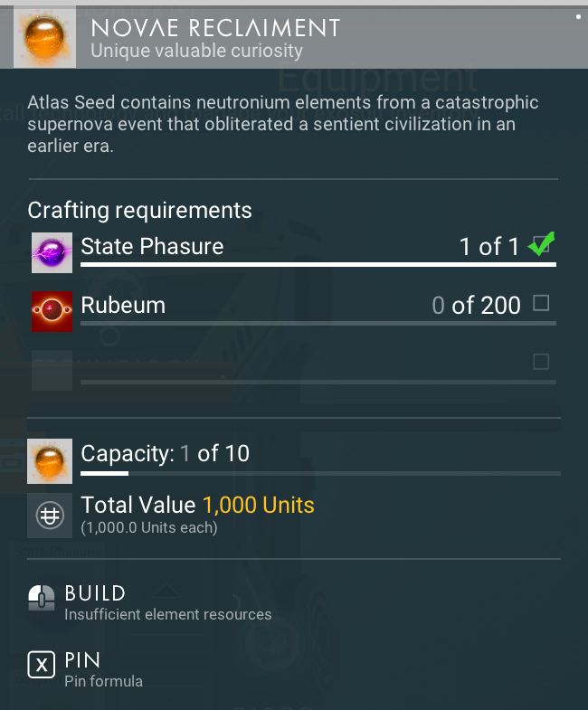Image resolution: width=588 pixels, height=710 pixels.
Task: Toggle the checked State Phasure checkbox
Action: (541, 244)
